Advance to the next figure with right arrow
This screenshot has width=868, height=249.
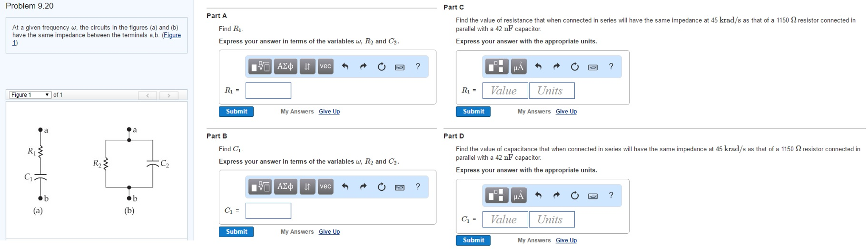tap(168, 95)
